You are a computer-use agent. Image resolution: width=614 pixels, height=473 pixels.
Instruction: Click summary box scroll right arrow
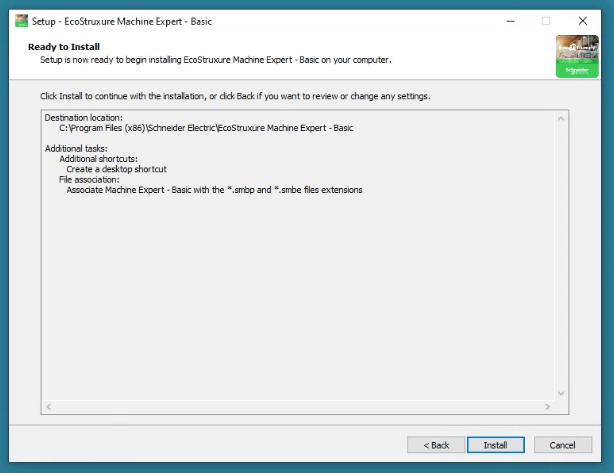point(547,407)
